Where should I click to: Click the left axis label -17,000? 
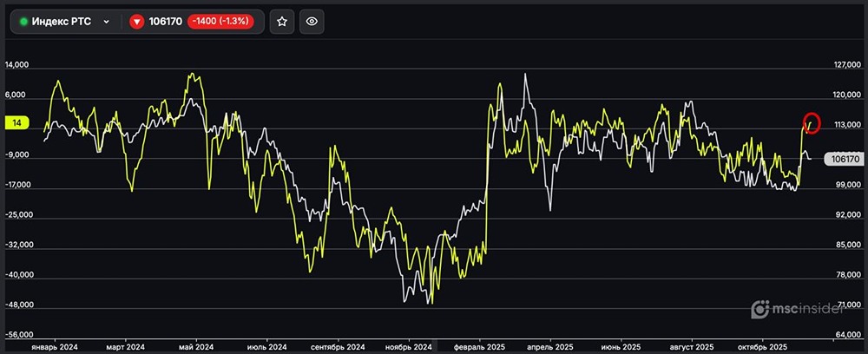click(x=17, y=186)
